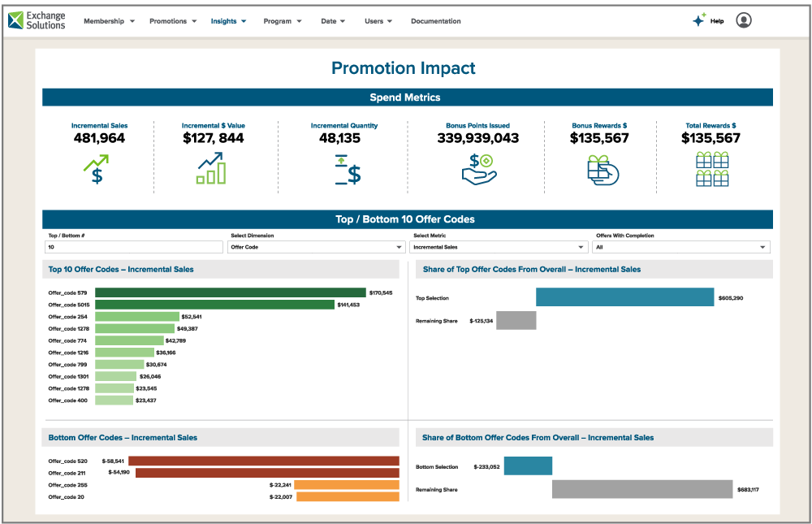
Task: Click the Bonus Rewards gift box icon
Action: click(x=602, y=168)
